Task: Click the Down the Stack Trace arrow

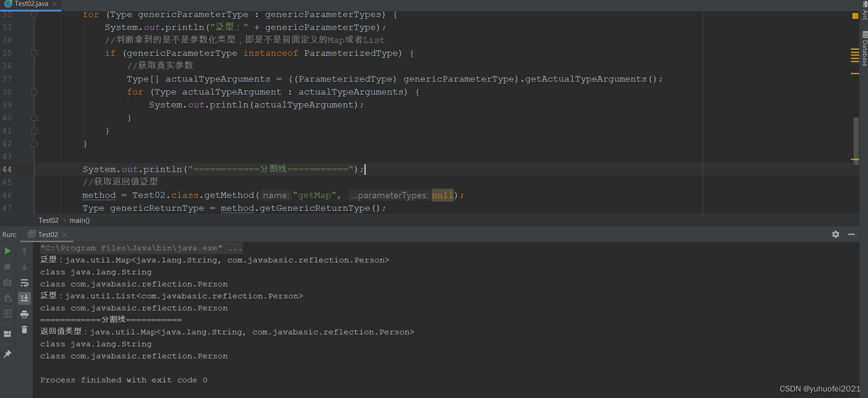Action: (24, 267)
